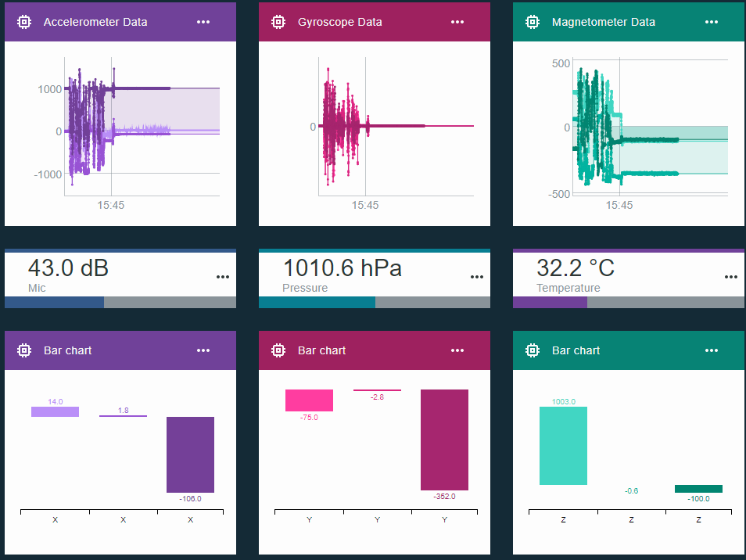Click the Accelerometer Data widget title
Image resolution: width=746 pixels, height=560 pixels.
95,22
